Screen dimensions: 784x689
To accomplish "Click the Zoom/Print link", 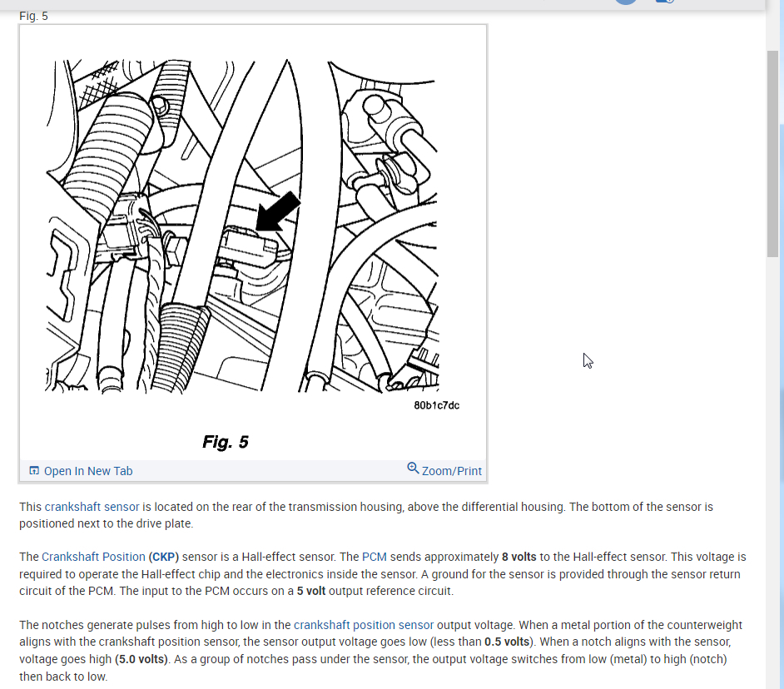I will click(451, 471).
